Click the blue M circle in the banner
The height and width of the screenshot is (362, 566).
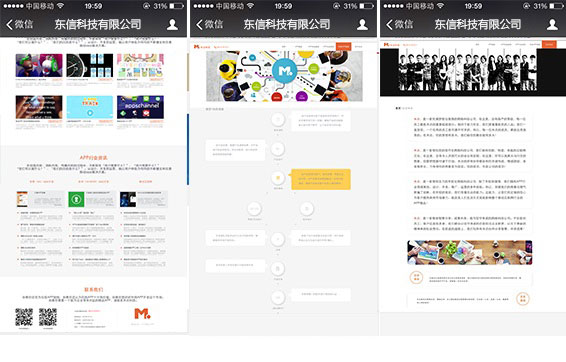click(x=284, y=70)
